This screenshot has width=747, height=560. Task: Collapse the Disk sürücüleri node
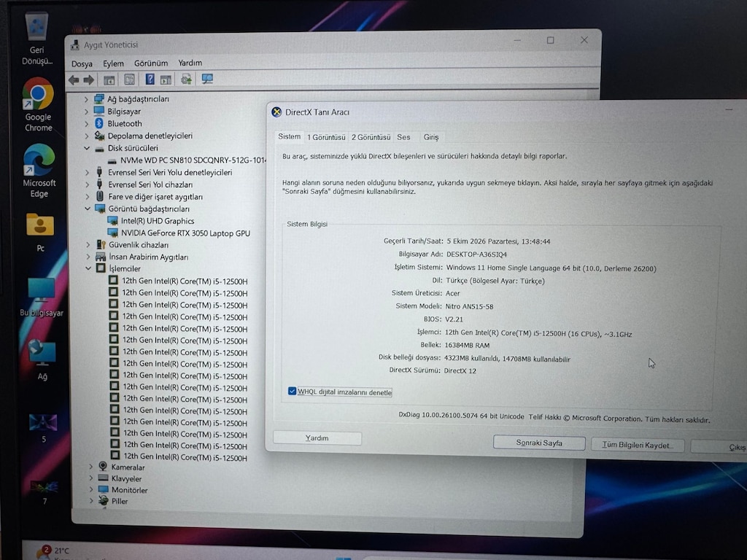point(87,148)
